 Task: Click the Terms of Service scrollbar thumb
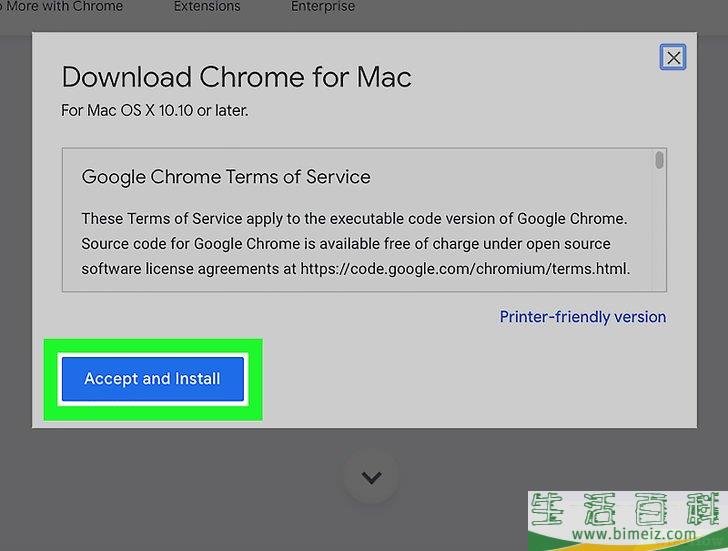tap(659, 160)
